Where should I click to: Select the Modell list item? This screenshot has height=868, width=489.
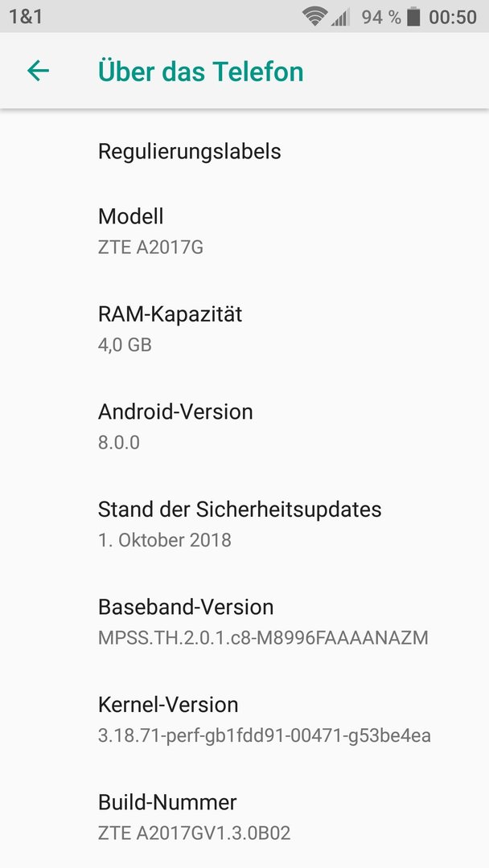(x=244, y=231)
